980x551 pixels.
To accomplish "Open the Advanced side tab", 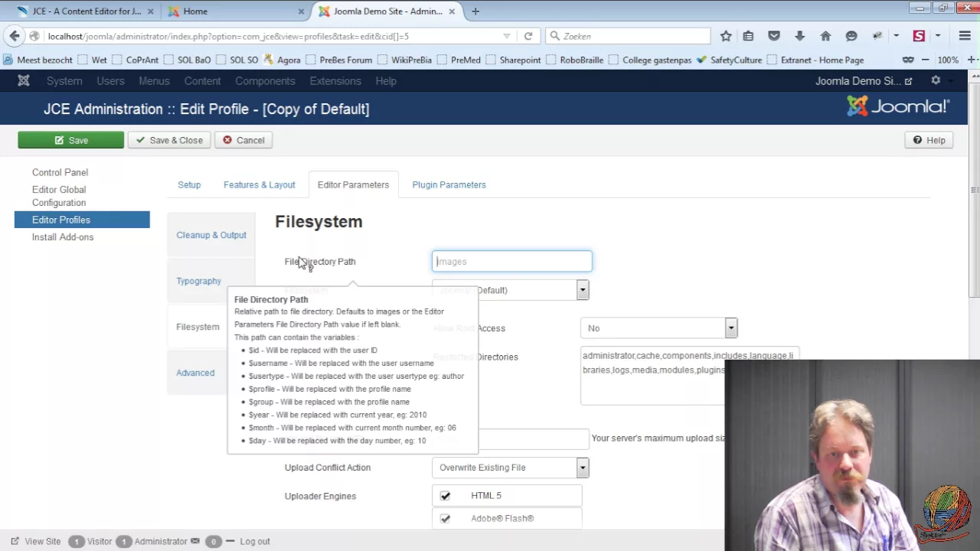I will tap(195, 373).
